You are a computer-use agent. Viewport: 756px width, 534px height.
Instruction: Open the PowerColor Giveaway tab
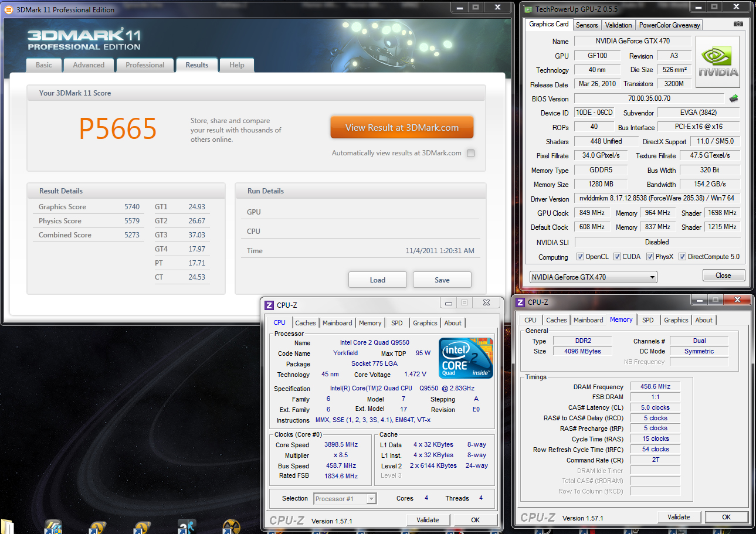(x=669, y=25)
